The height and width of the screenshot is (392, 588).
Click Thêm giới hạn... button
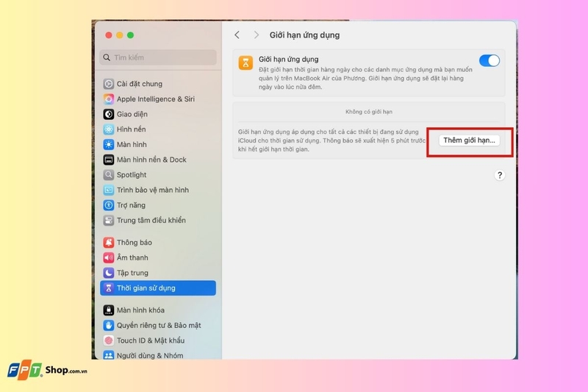coord(469,140)
